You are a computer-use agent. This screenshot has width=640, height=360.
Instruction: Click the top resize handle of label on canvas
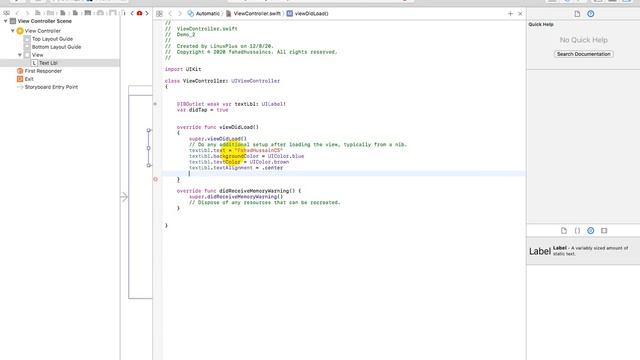(x=149, y=130)
